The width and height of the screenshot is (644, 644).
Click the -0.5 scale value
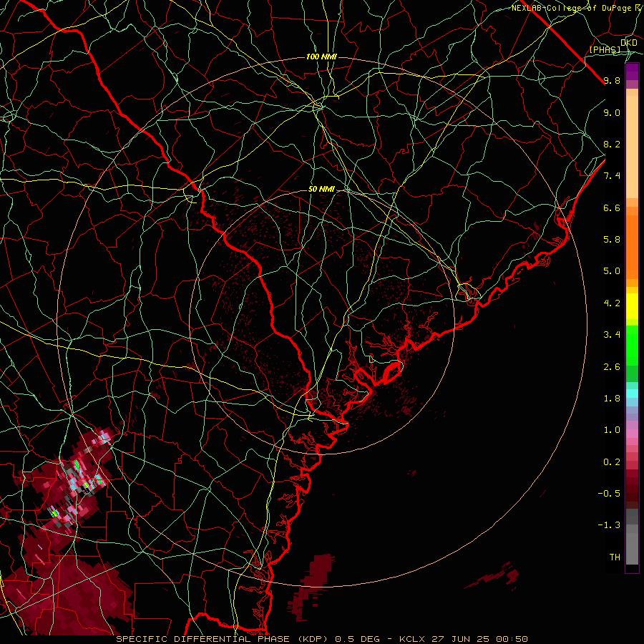pyautogui.click(x=609, y=494)
